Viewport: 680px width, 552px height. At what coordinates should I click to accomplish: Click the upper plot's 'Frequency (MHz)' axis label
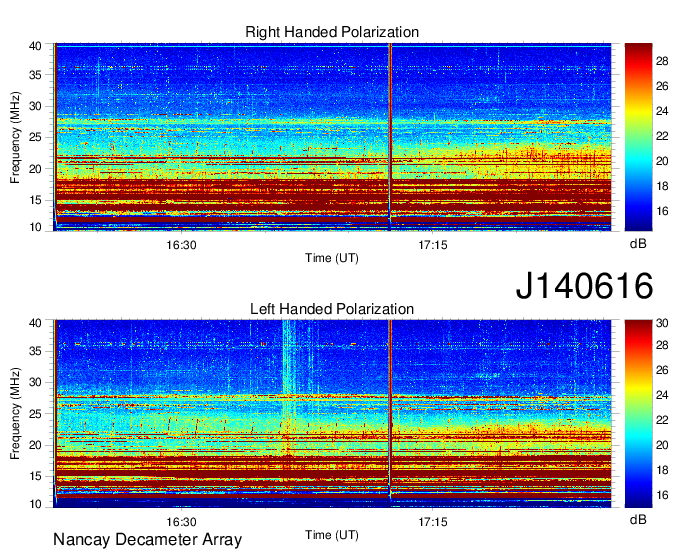pyautogui.click(x=15, y=137)
